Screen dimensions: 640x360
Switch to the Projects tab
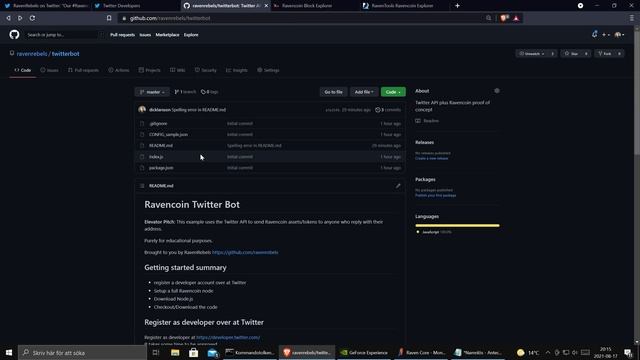point(149,70)
